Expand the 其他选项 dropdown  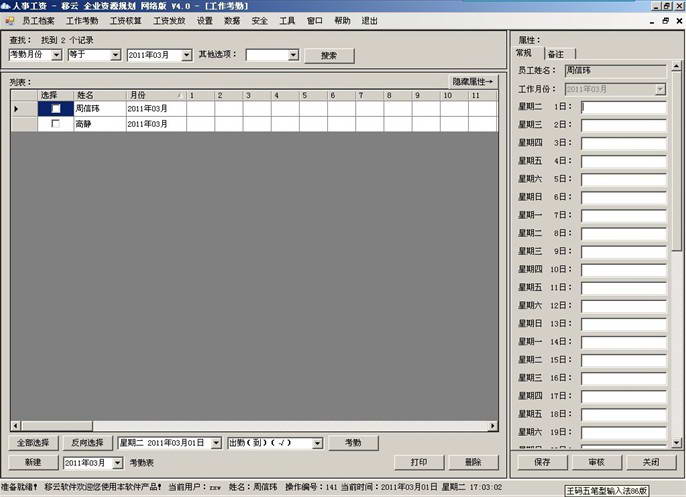[294, 55]
